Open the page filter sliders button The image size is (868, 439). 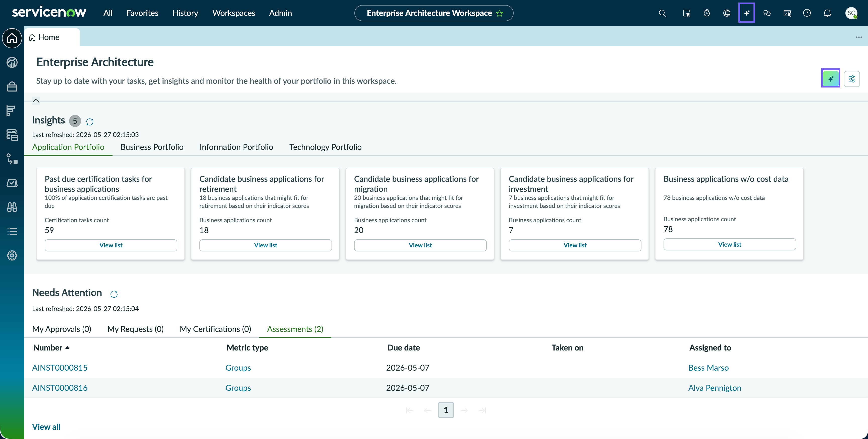[852, 79]
